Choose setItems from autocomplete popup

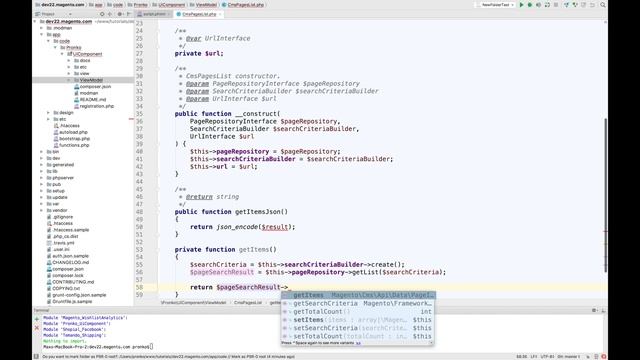click(x=358, y=320)
